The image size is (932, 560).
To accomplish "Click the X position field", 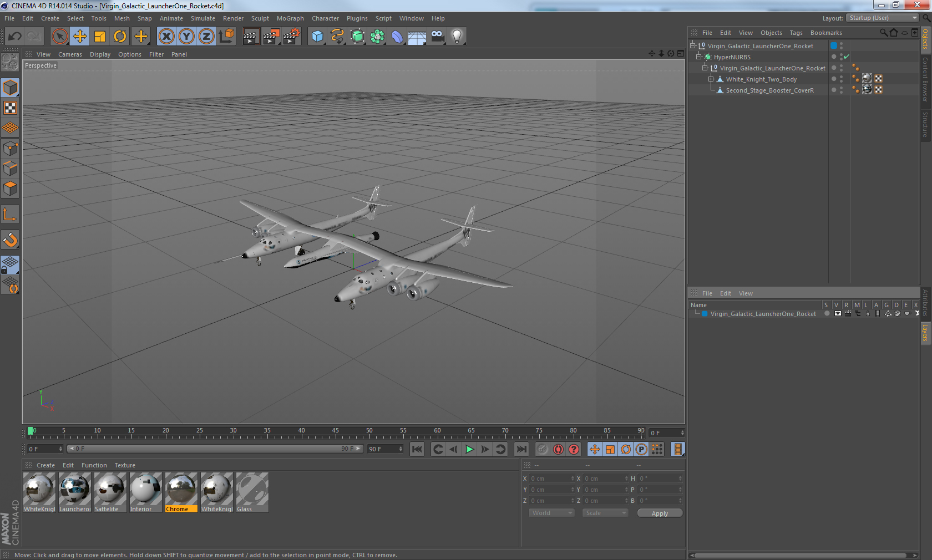I will pos(552,478).
